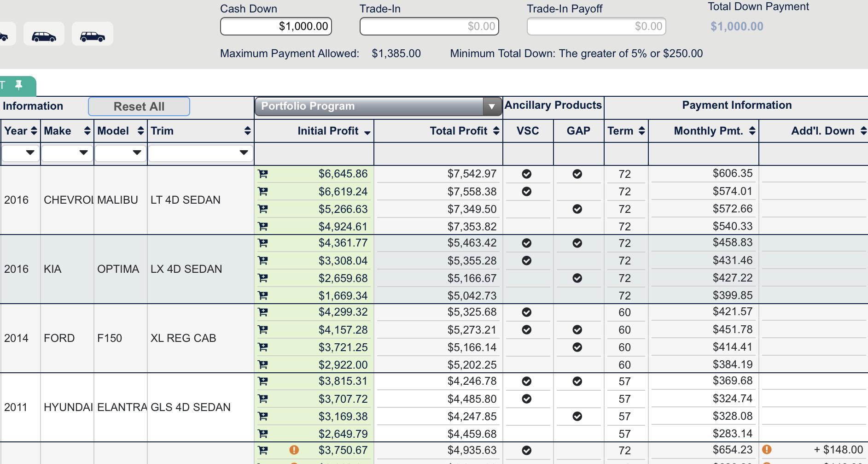Expand the Trim filter dropdown
868x464 pixels.
(x=200, y=153)
